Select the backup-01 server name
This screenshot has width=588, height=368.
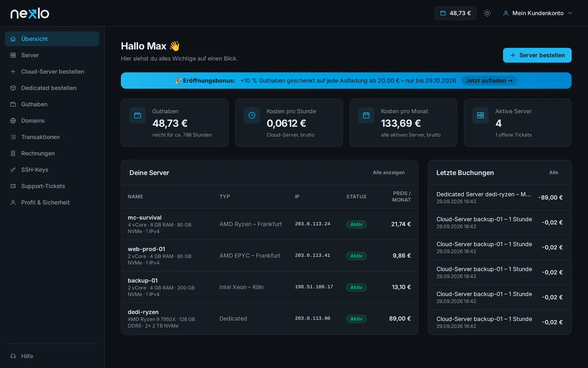click(143, 281)
